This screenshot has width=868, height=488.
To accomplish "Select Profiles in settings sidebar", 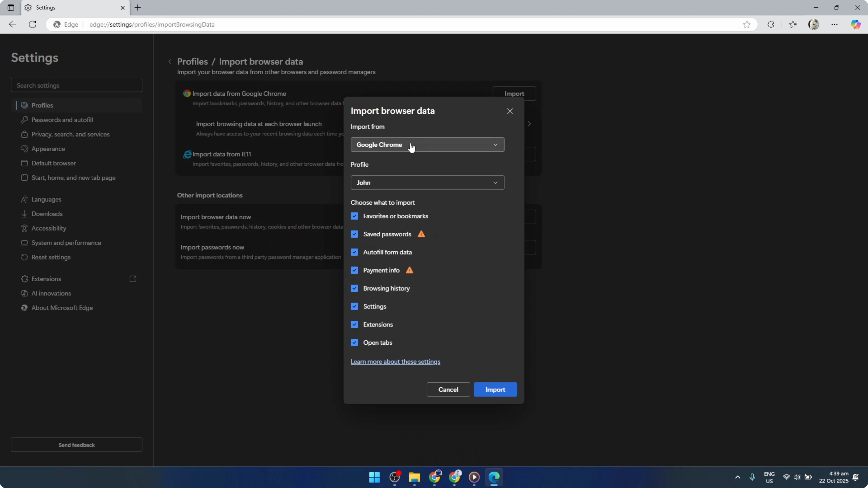I will click(x=77, y=105).
